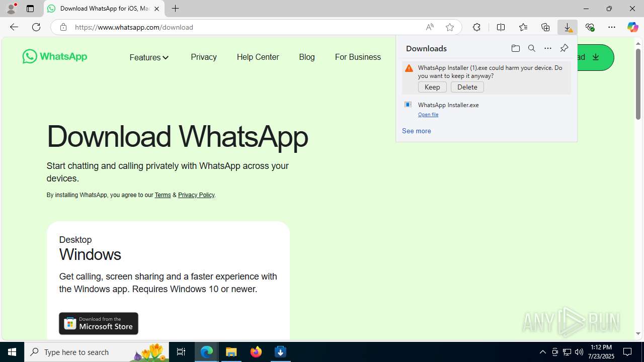This screenshot has width=644, height=362.
Task: Open file link for WhatsApp Installer.exe
Action: tap(428, 115)
